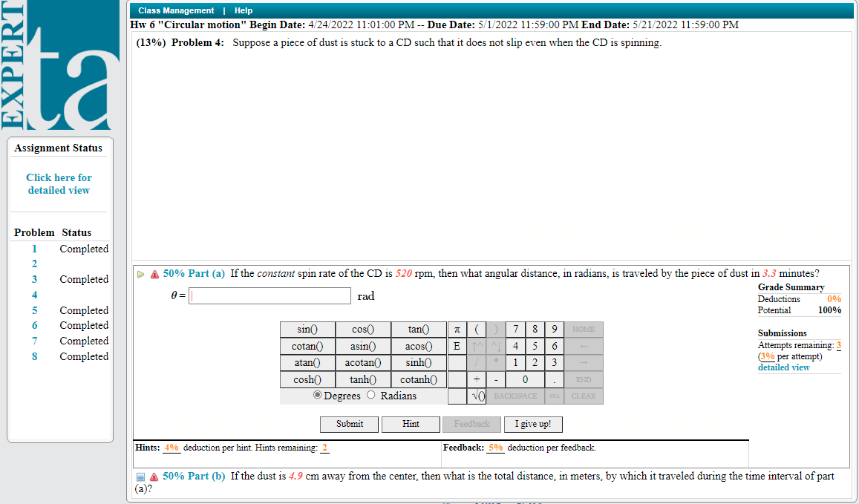Image resolution: width=859 pixels, height=504 pixels.
Task: Open Problem 3 from the status list
Action: coord(33,279)
